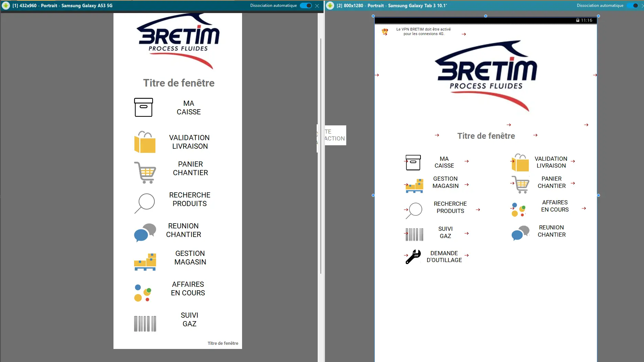Close the Samsung Galaxy A53 5G preview pane
Screen dimensions: 644x362
317,6
